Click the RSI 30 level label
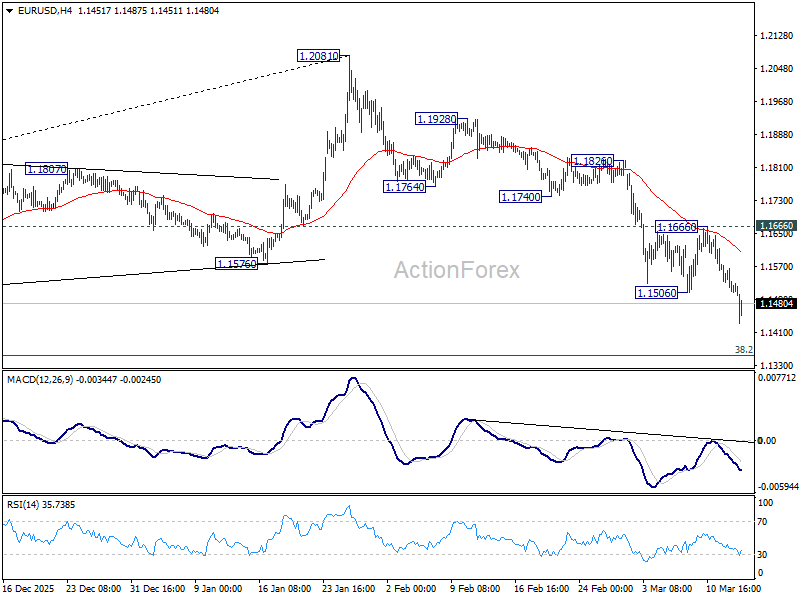 [762, 555]
